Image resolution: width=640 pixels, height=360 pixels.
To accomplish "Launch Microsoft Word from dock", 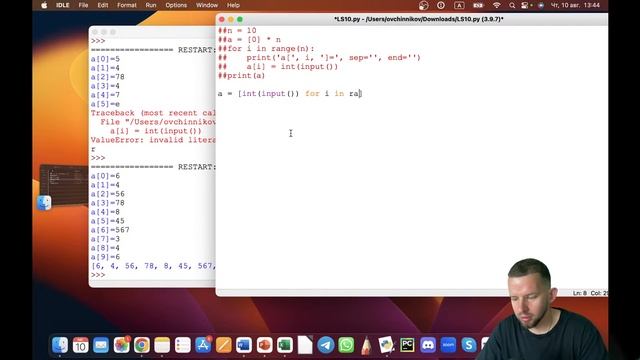I will click(244, 345).
